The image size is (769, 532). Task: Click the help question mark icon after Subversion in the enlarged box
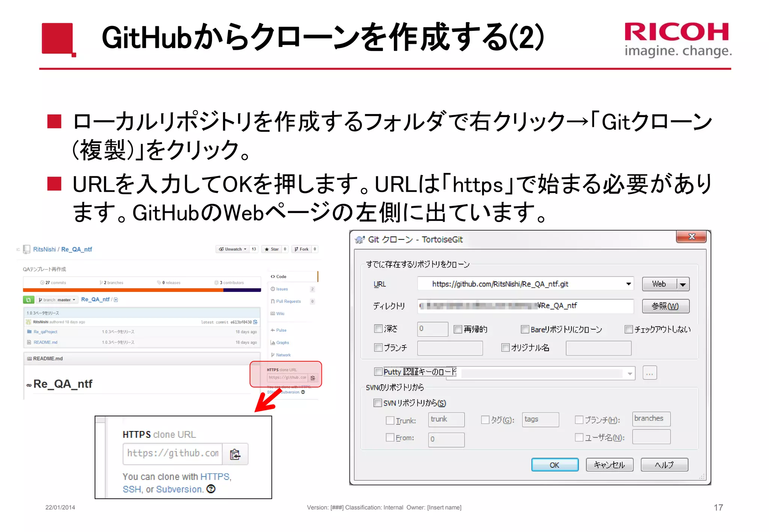click(211, 489)
